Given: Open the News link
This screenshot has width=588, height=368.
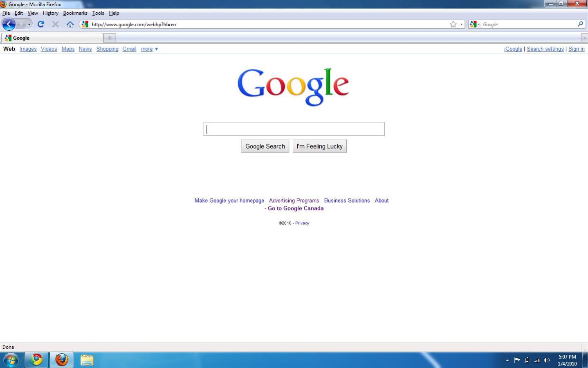Looking at the screenshot, I should click(x=85, y=49).
